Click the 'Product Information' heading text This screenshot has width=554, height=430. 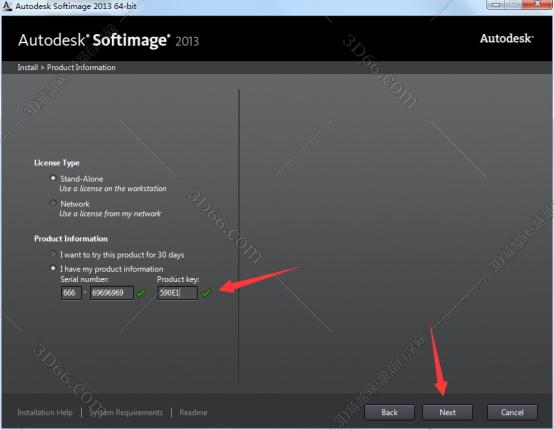coord(71,239)
